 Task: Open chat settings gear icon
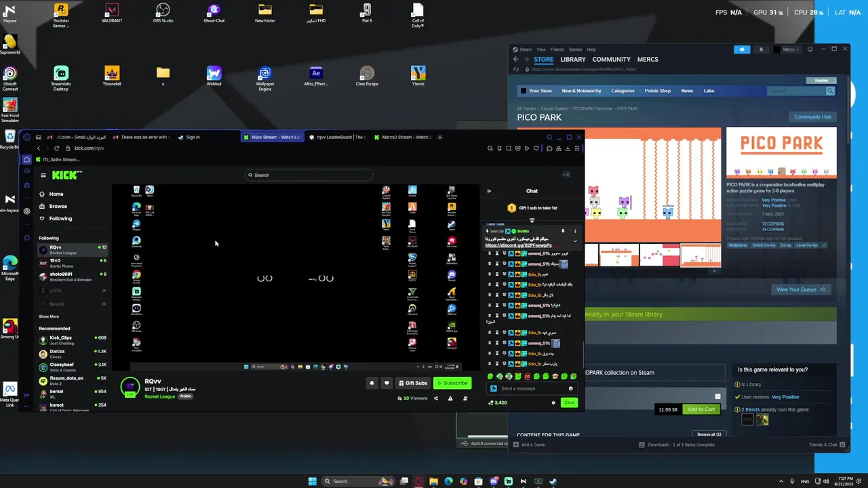pos(553,403)
